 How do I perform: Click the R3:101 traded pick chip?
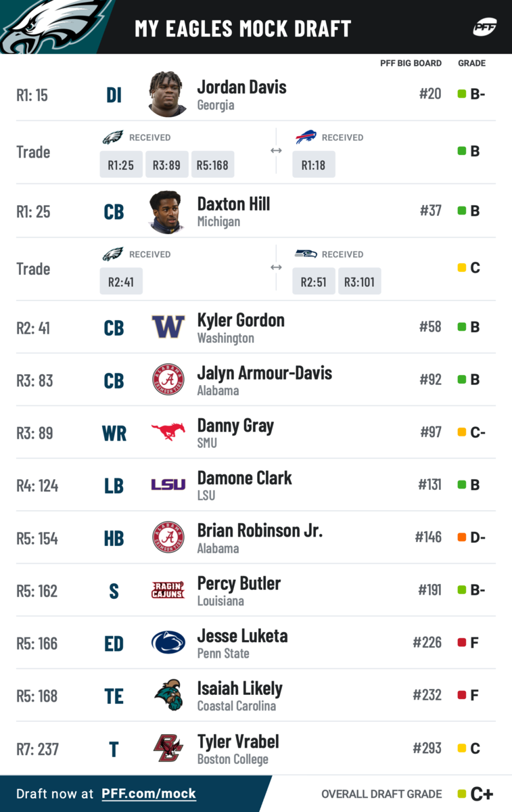click(359, 281)
